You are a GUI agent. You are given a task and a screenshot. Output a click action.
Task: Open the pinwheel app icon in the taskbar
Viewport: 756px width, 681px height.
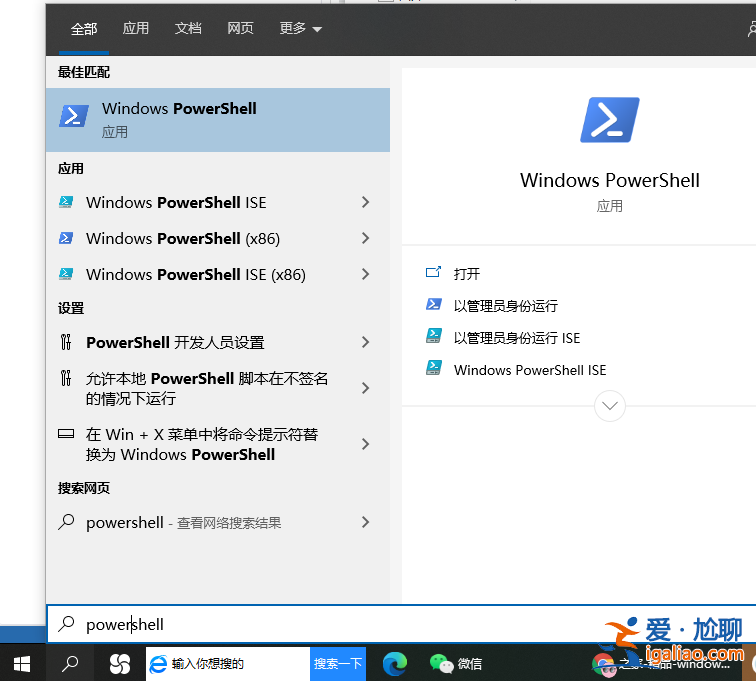(120, 664)
